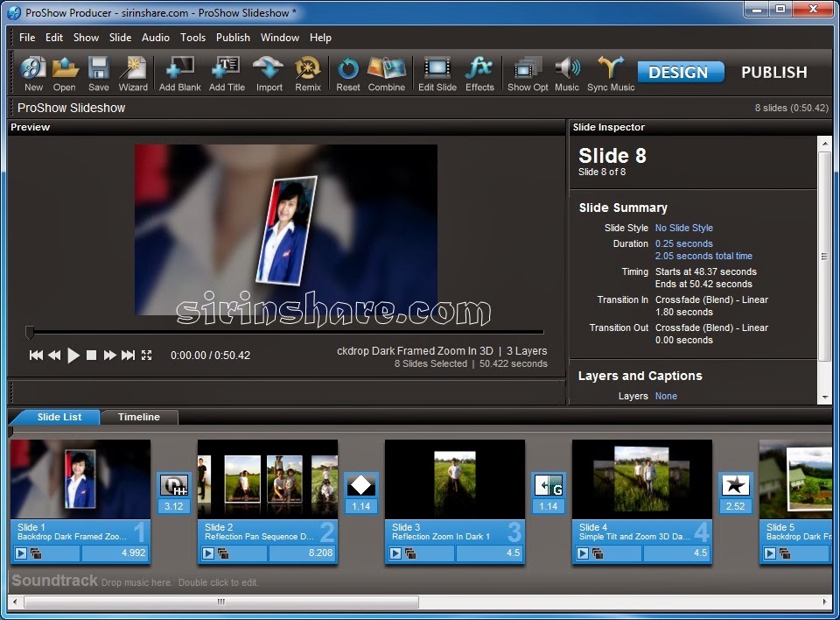Click the Remix toolbar icon

(308, 74)
